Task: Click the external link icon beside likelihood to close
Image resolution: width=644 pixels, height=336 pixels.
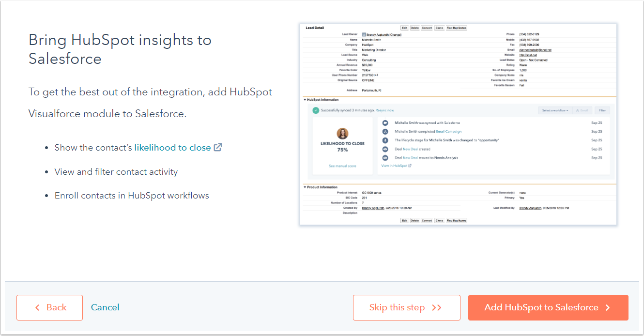Action: pyautogui.click(x=218, y=148)
